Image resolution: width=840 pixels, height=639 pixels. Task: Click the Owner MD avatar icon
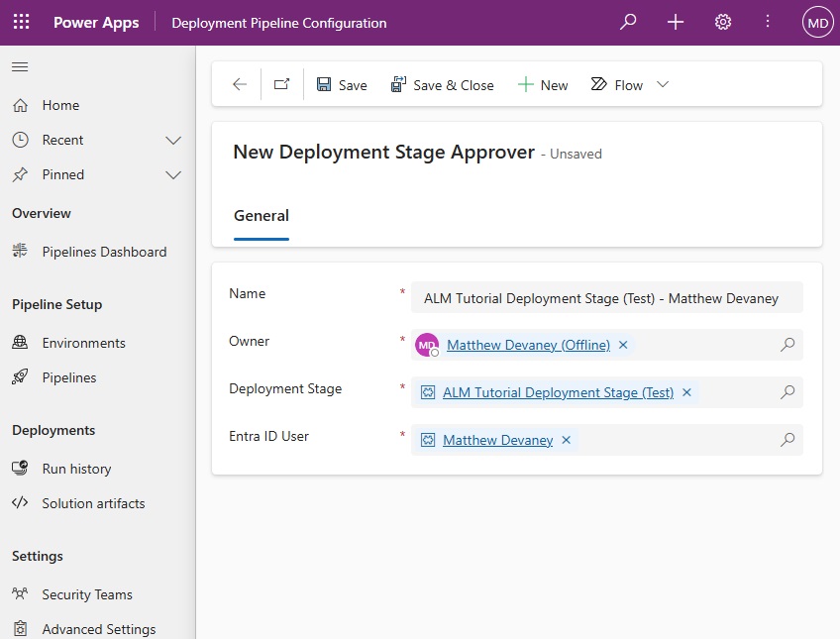tap(427, 345)
